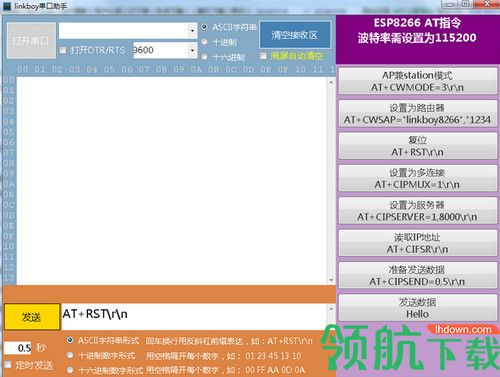Click the yellow 发送 send button
Screen dimensions: 500x377
pyautogui.click(x=32, y=317)
